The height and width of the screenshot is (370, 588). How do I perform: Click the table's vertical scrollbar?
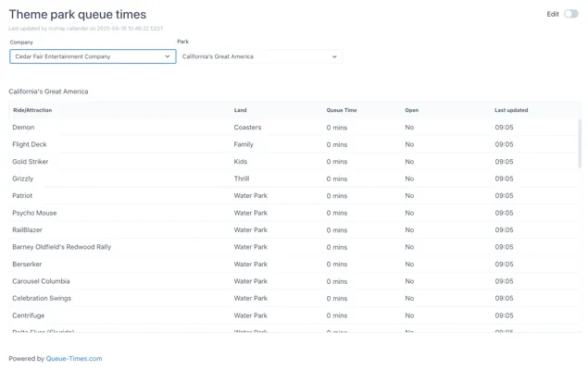pyautogui.click(x=579, y=143)
